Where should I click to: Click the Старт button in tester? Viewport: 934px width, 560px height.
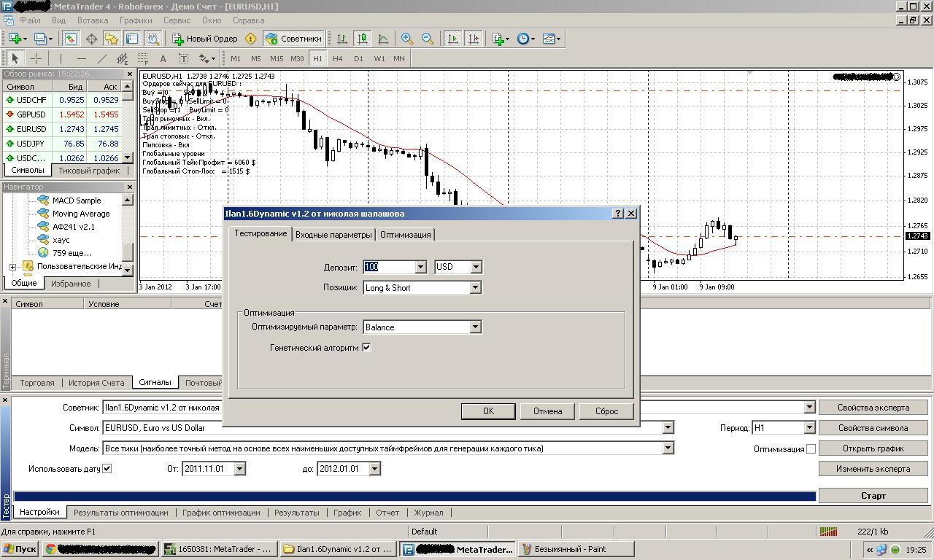[x=873, y=496]
